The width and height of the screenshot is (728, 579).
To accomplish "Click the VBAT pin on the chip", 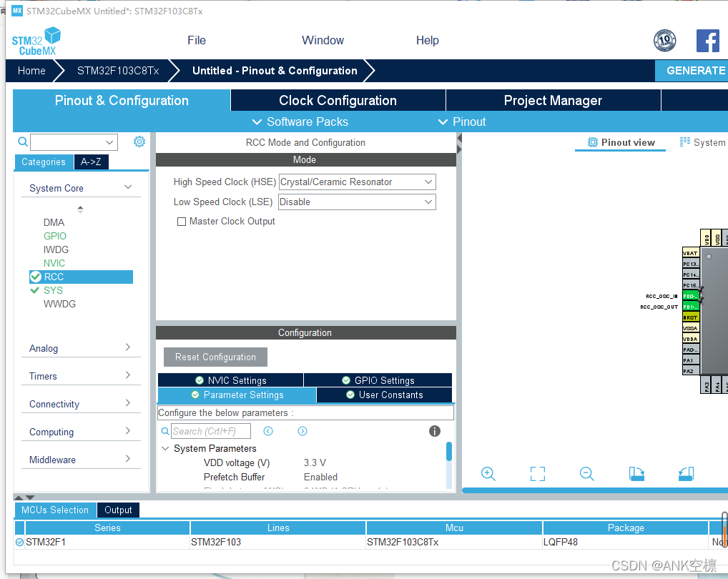I will 691,253.
